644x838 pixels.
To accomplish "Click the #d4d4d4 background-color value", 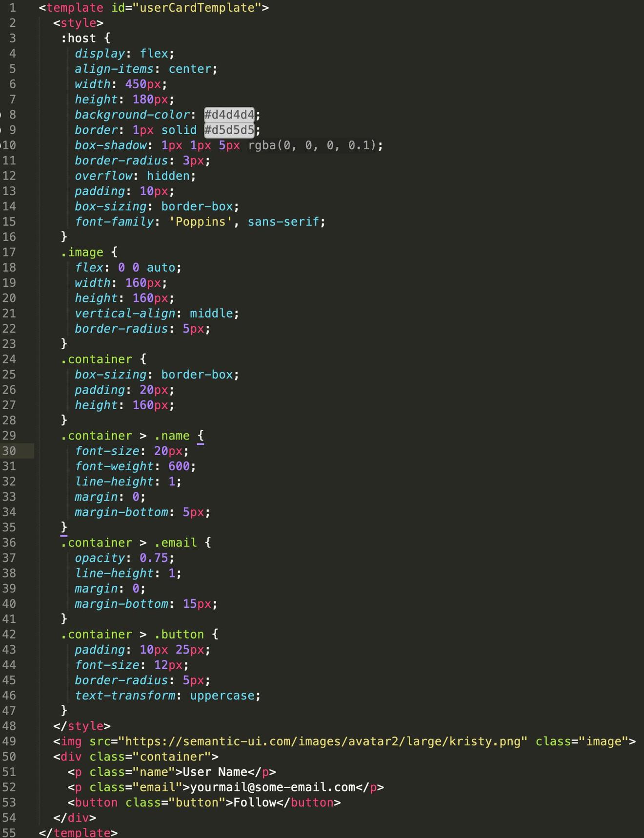I will pos(229,115).
